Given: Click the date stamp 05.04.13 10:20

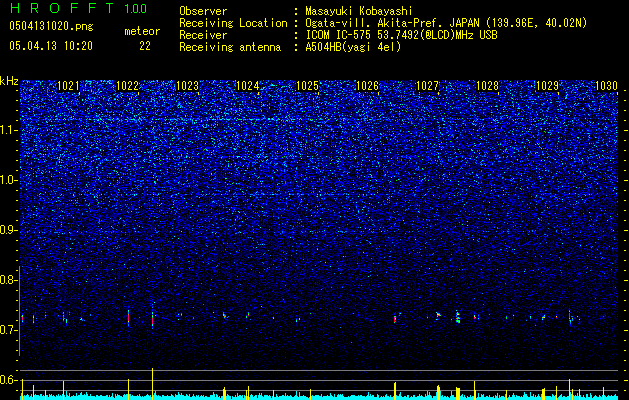Looking at the screenshot, I should [x=51, y=46].
